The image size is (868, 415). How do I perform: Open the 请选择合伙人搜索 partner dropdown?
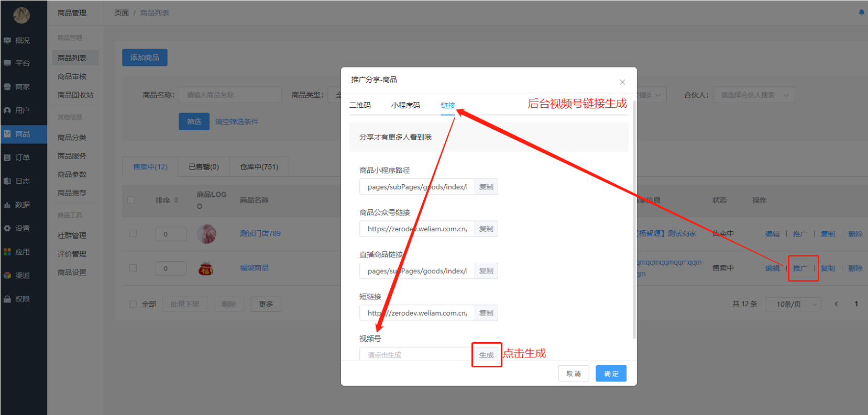pos(754,95)
